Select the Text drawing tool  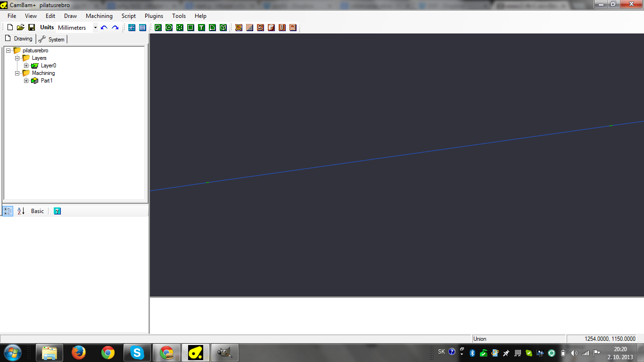pyautogui.click(x=201, y=27)
